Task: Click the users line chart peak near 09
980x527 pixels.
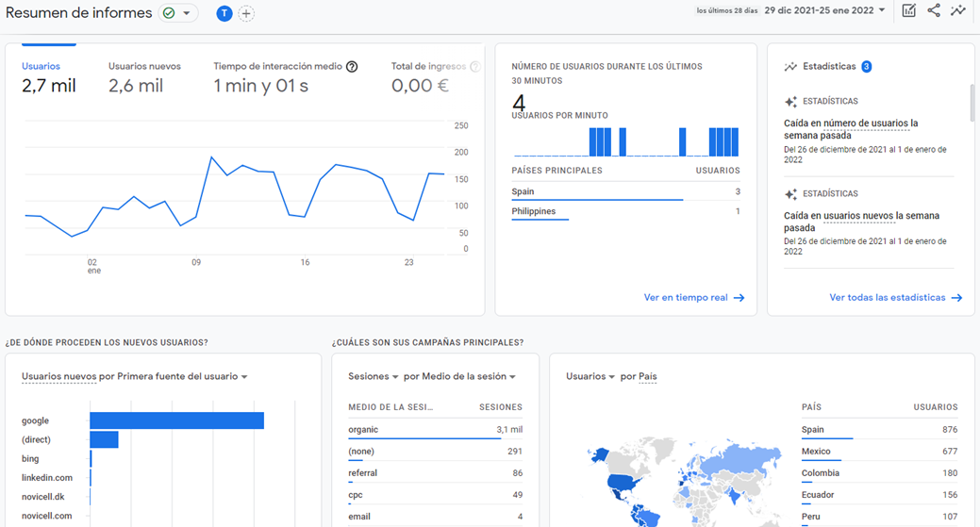Action: [x=212, y=157]
